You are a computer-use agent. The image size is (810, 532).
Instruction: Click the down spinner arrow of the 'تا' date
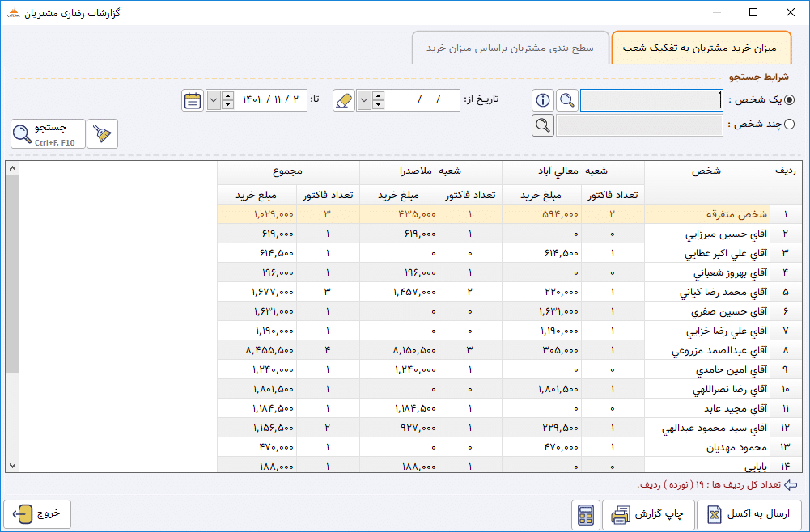[228, 105]
